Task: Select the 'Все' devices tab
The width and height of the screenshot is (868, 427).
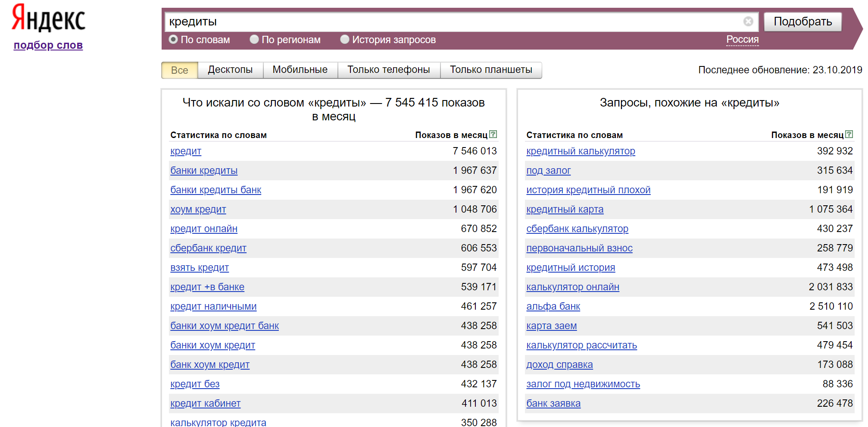Action: pos(179,70)
